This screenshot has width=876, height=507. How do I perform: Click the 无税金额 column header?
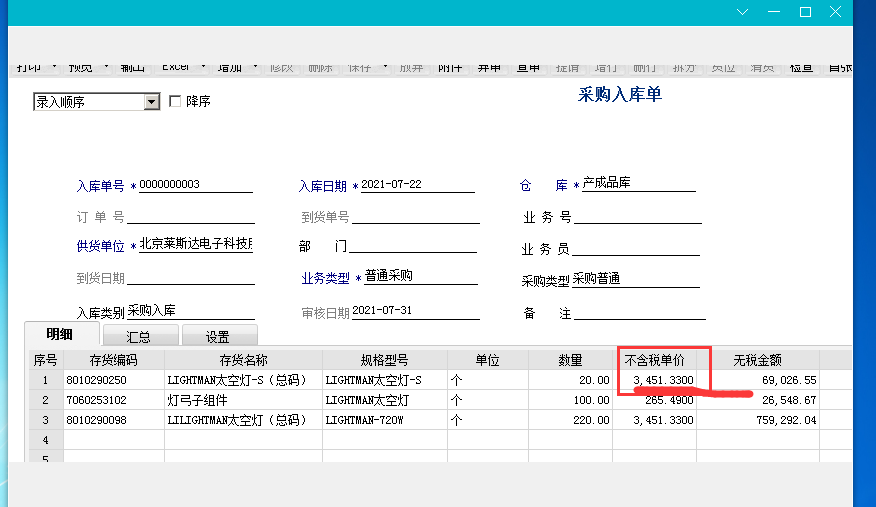click(758, 360)
